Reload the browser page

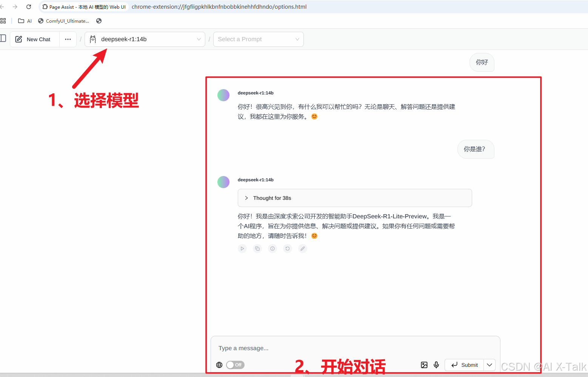pos(29,7)
